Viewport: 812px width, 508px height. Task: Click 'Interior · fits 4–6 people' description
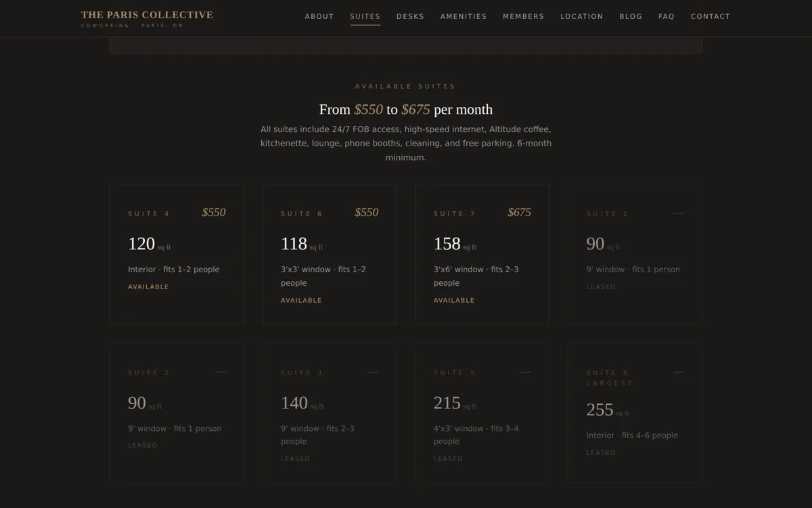[x=632, y=436]
